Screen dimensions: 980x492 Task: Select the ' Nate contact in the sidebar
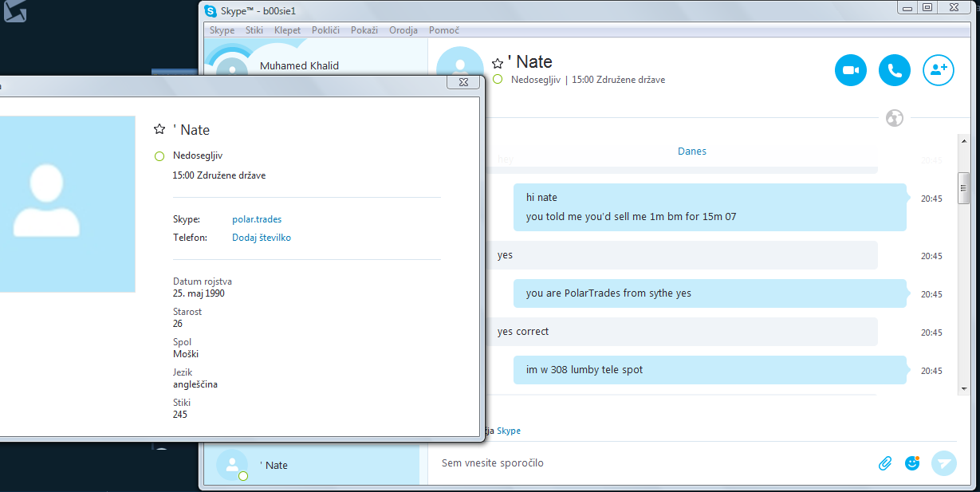[x=312, y=465]
